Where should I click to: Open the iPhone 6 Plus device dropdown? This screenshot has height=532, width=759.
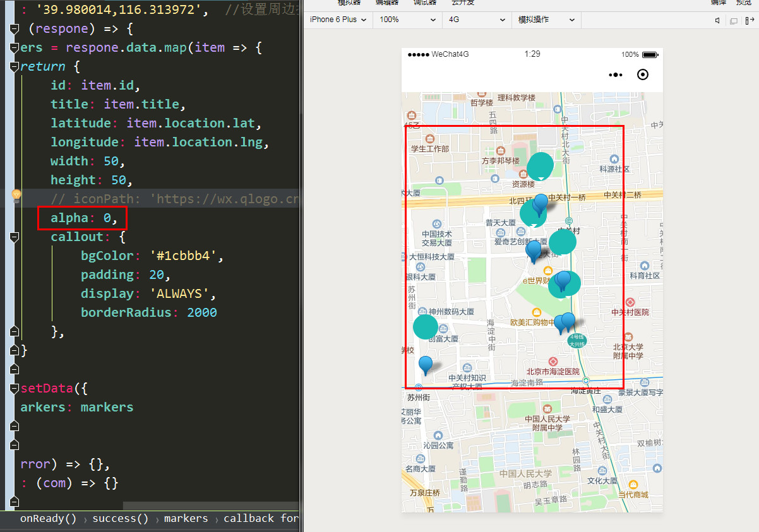(338, 20)
